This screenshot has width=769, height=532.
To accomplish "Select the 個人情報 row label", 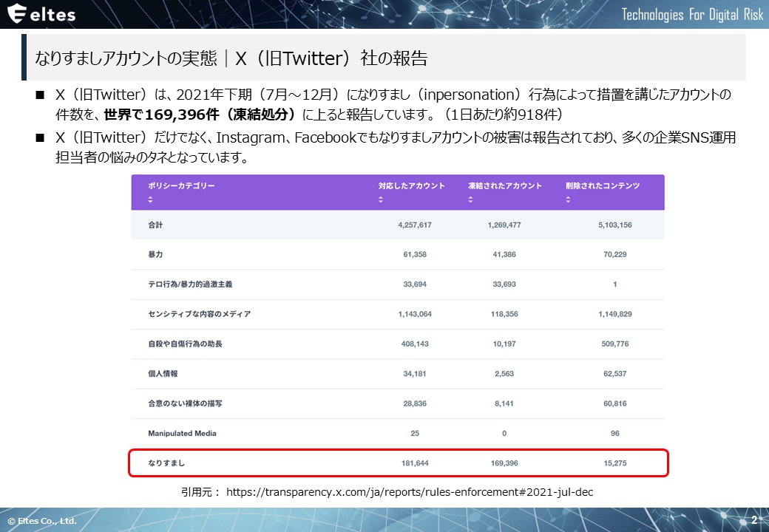I will point(163,373).
